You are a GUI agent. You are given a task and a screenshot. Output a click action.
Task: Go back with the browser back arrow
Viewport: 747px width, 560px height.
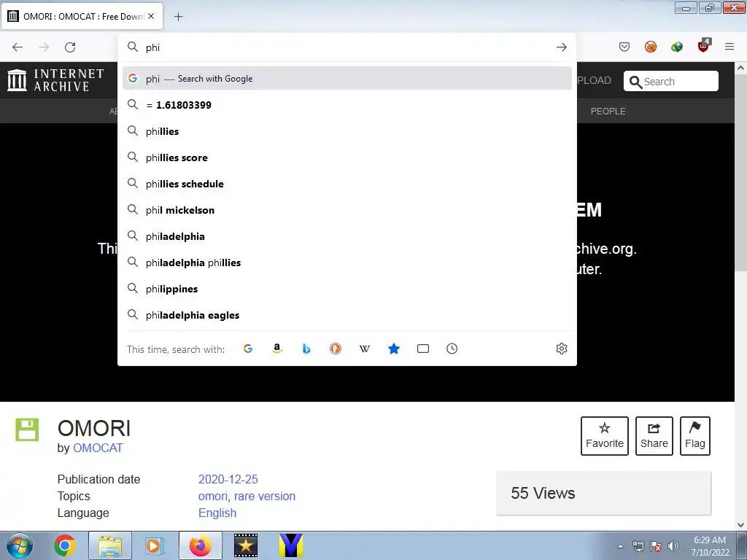(18, 47)
